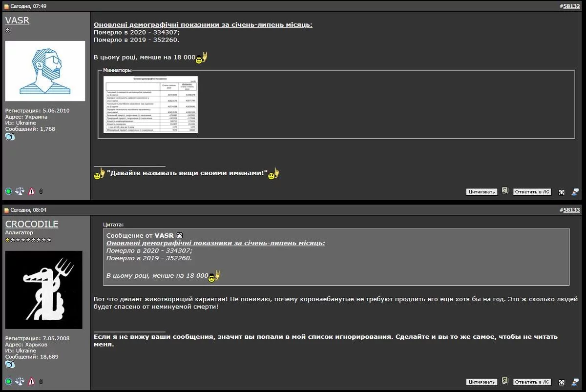Click 'Регистрация: 7.05.2008' text
This screenshot has height=392, width=586.
pos(37,338)
